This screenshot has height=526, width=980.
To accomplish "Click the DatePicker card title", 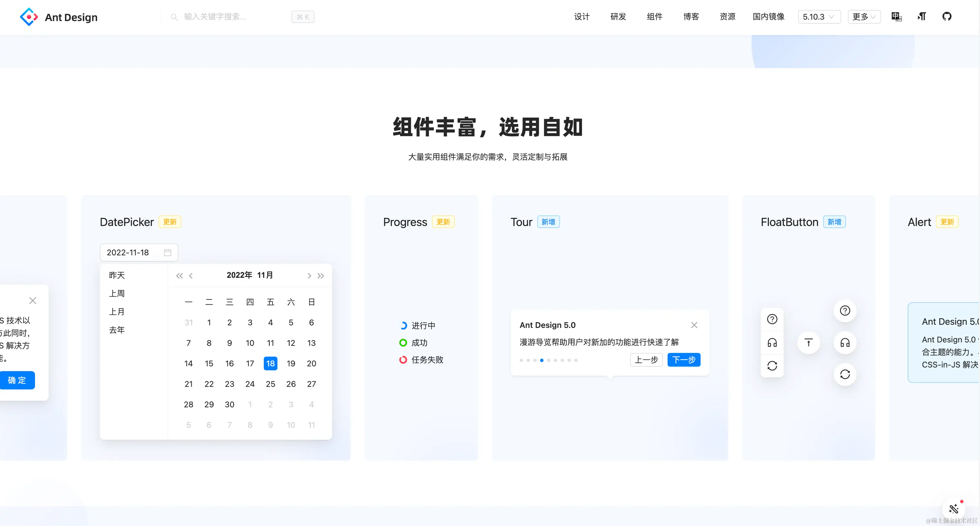I will tap(127, 222).
